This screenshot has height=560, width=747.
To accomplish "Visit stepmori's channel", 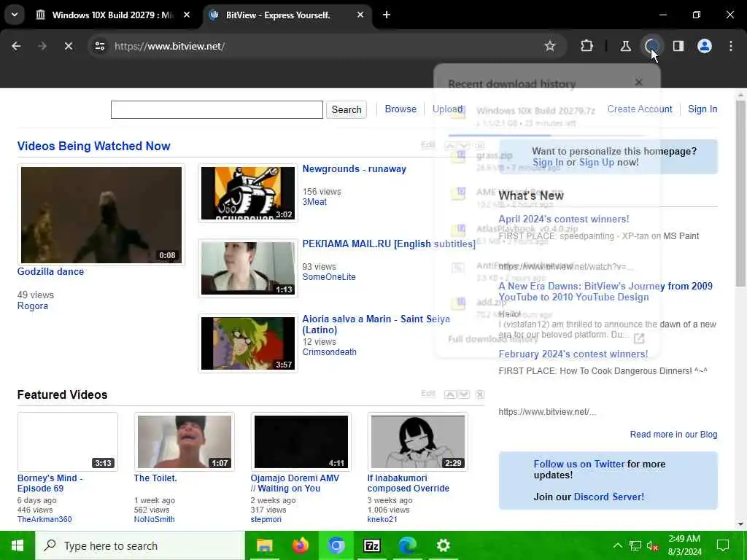I will [x=266, y=519].
